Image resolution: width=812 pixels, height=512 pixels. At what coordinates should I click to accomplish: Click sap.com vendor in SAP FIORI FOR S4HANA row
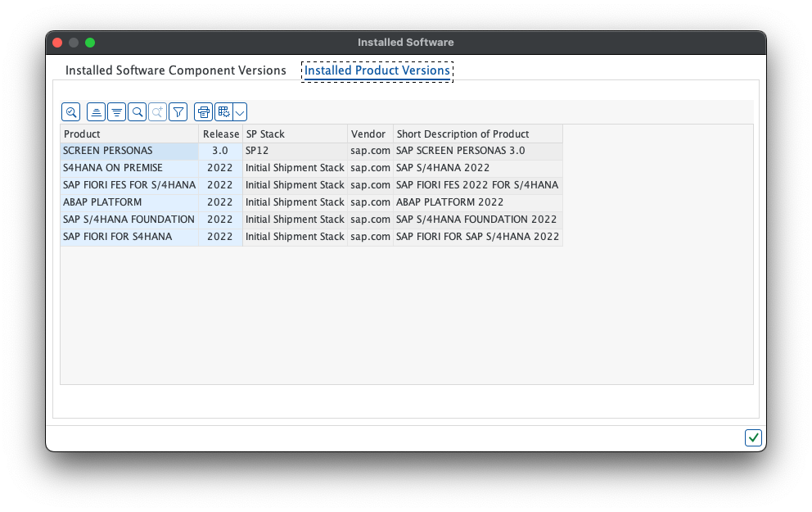pyautogui.click(x=370, y=236)
